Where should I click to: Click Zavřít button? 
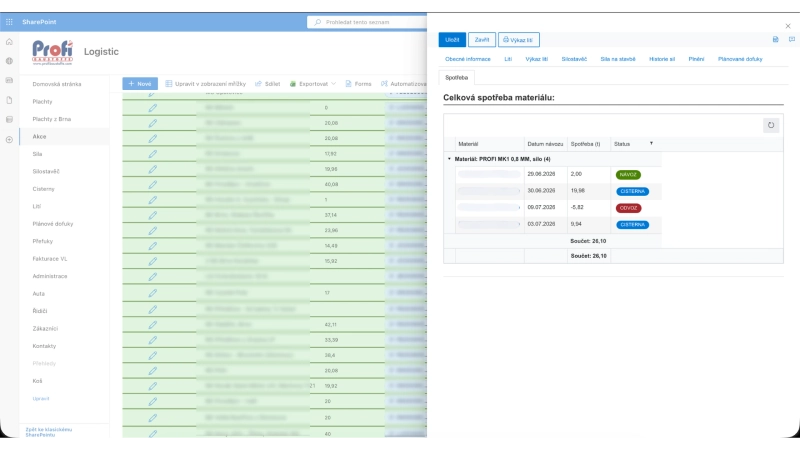482,40
